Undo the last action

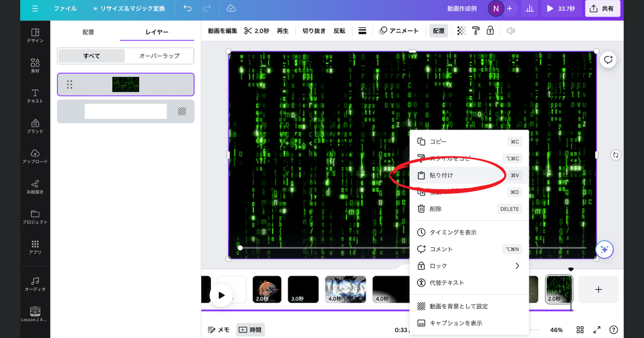(187, 9)
